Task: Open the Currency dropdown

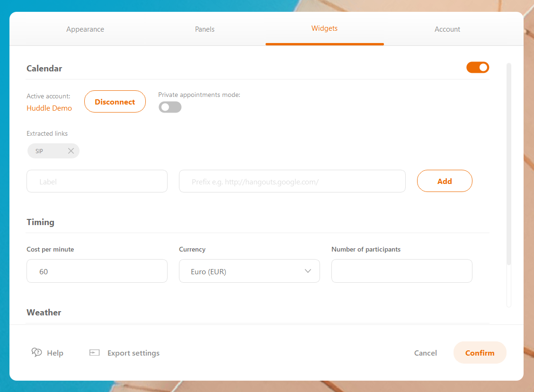Action: 249,271
